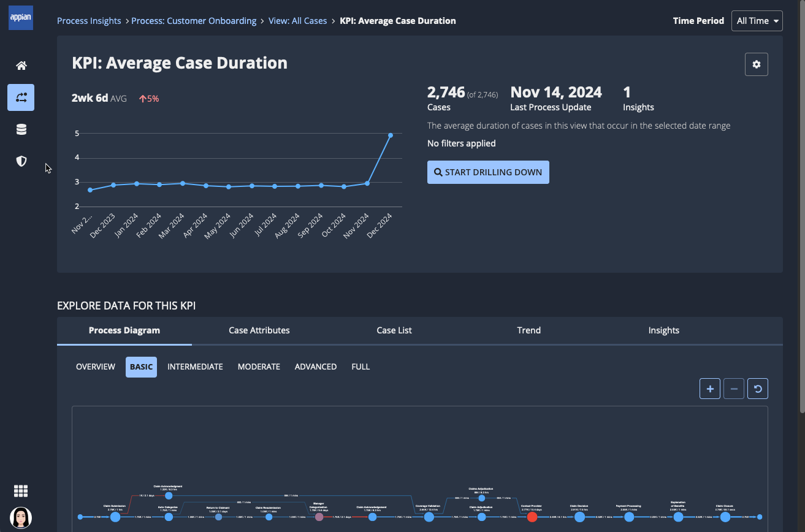
Task: Select the Auto Categorize node
Action: pos(169,517)
